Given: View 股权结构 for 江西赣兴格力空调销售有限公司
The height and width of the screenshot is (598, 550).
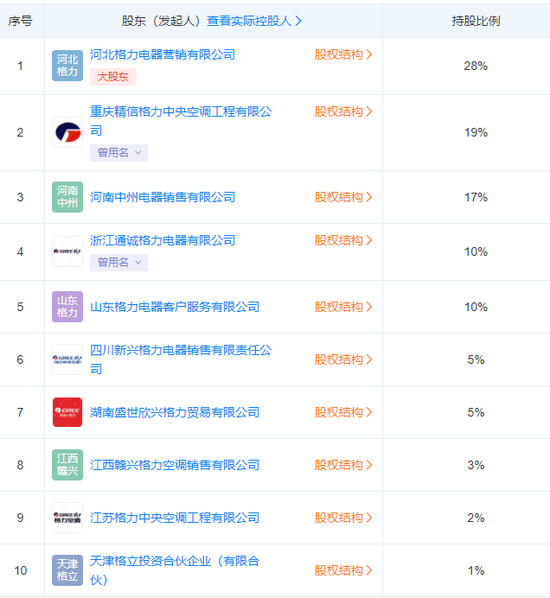Looking at the screenshot, I should click(x=343, y=465).
